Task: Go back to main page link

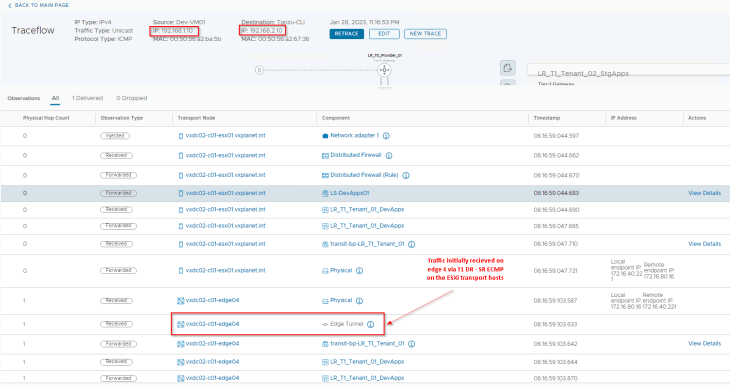Action: click(38, 5)
